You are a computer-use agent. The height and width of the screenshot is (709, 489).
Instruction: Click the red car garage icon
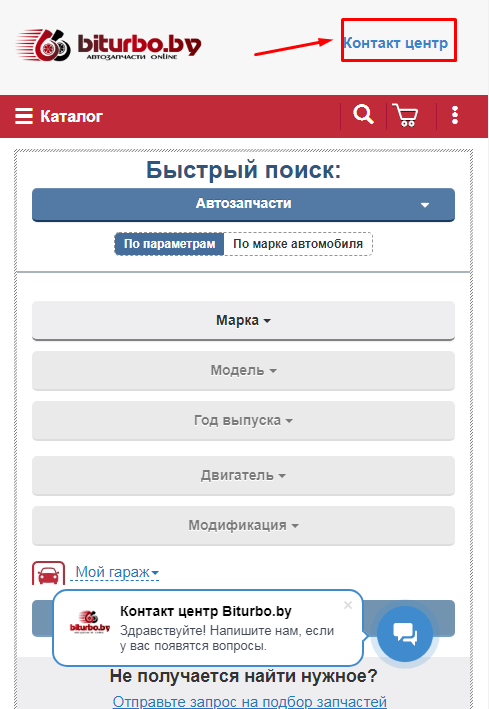pyautogui.click(x=48, y=573)
